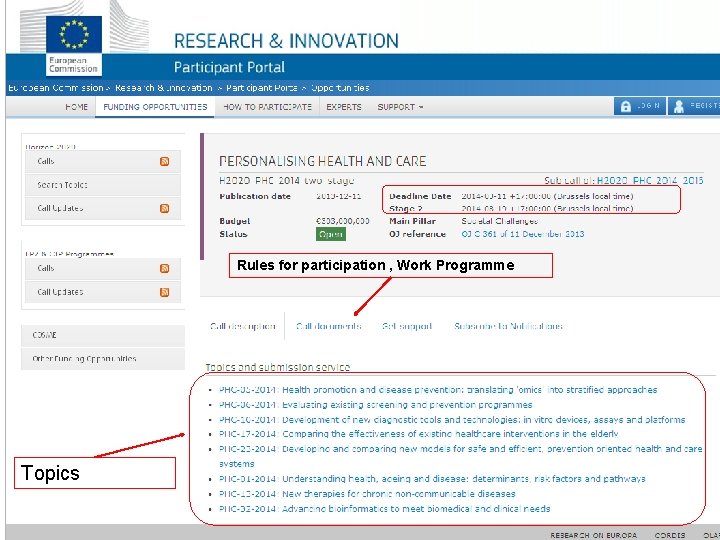Open How to Participate menu item

[267, 107]
